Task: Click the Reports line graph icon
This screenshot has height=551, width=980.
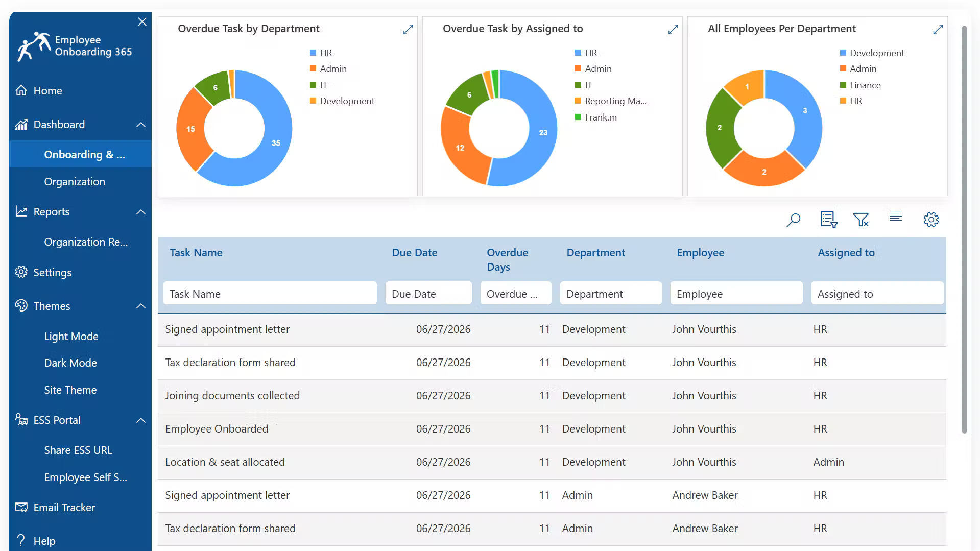Action: [21, 211]
